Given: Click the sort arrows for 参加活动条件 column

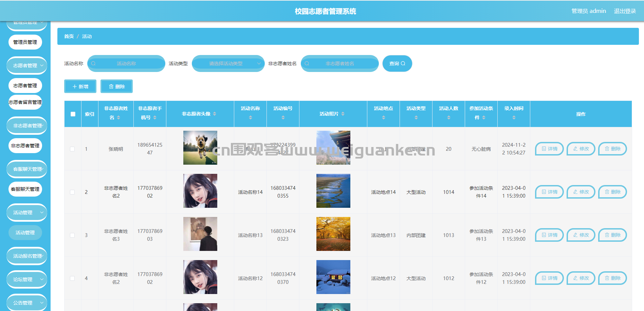Looking at the screenshot, I should coord(484,117).
